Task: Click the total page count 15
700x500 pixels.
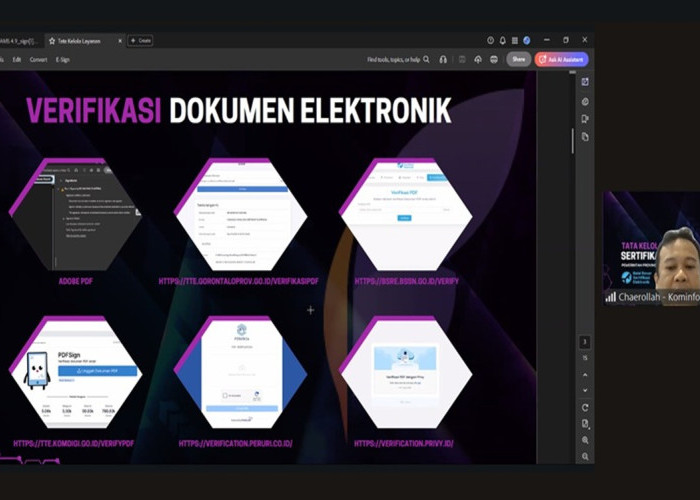Action: [585, 358]
